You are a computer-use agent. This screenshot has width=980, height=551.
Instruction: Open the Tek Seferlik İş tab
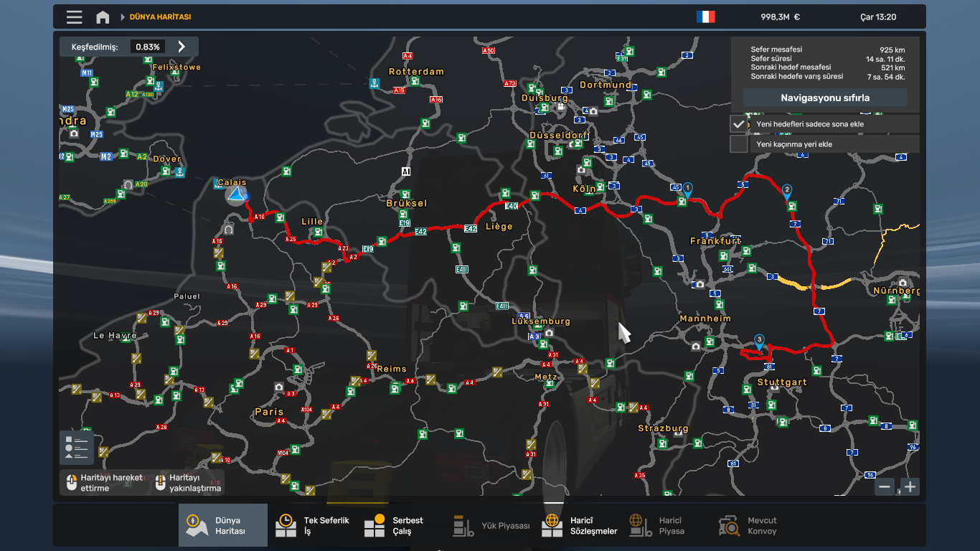coord(312,526)
